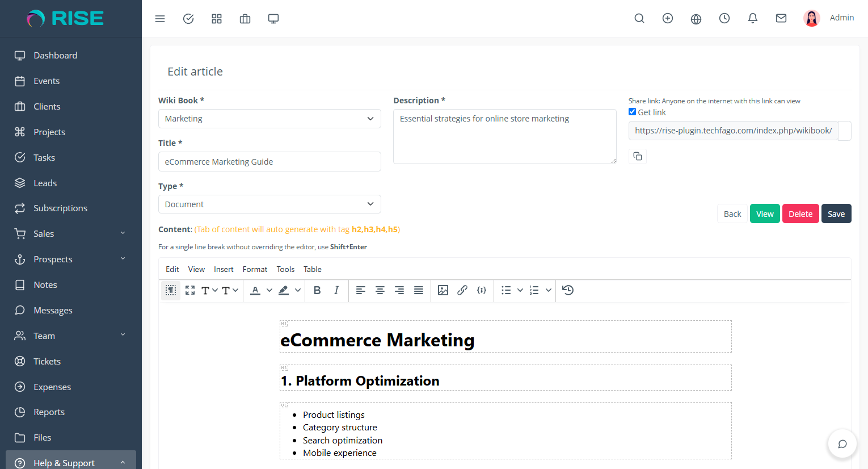Toggle visible formatting marks in editor
The height and width of the screenshot is (469, 868).
pos(171,290)
